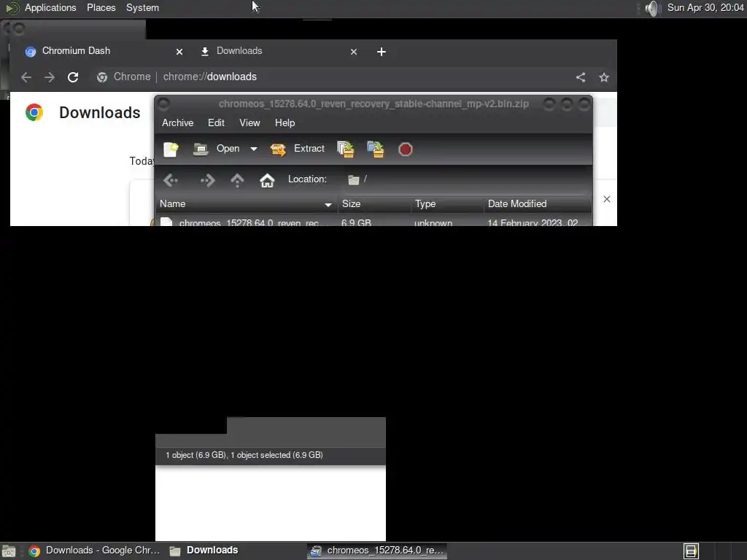Go to archive home location
The height and width of the screenshot is (560, 747).
point(267,180)
